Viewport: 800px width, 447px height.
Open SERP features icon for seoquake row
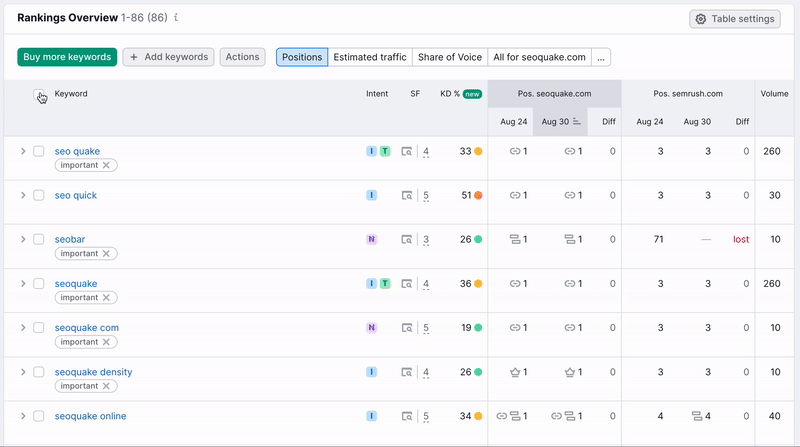tap(407, 284)
